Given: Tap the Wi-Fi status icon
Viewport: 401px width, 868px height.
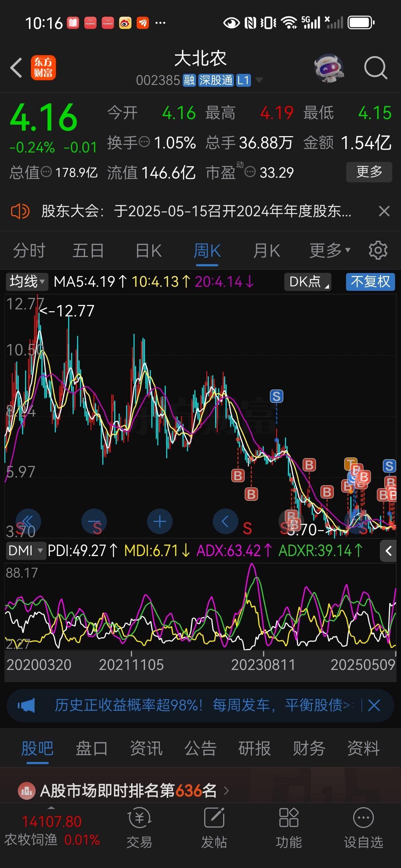Looking at the screenshot, I should [x=289, y=23].
